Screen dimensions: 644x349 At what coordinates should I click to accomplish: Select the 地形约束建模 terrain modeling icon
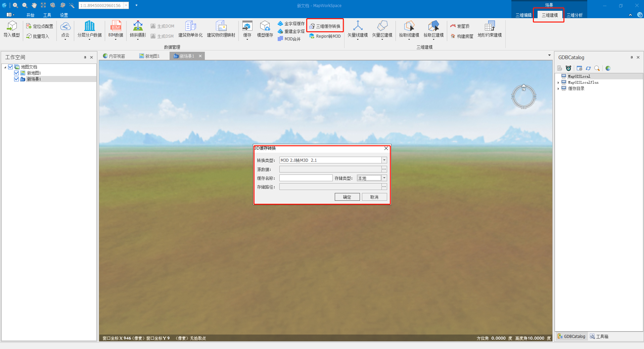click(490, 26)
